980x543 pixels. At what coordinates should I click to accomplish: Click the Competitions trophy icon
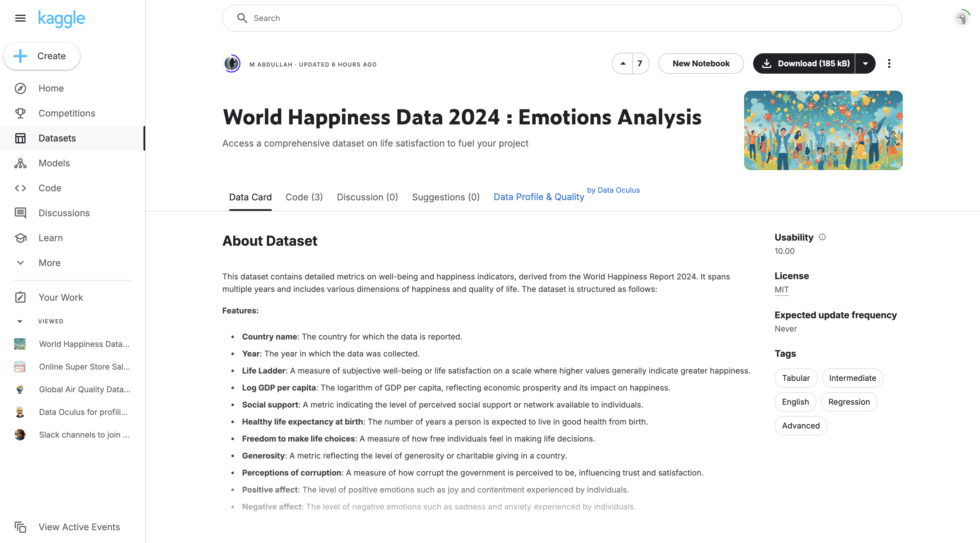20,113
